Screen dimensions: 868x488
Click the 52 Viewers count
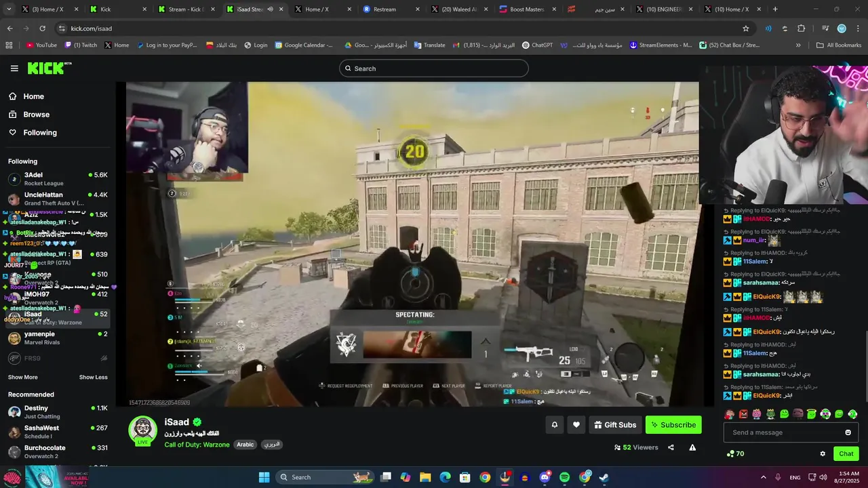click(x=636, y=447)
